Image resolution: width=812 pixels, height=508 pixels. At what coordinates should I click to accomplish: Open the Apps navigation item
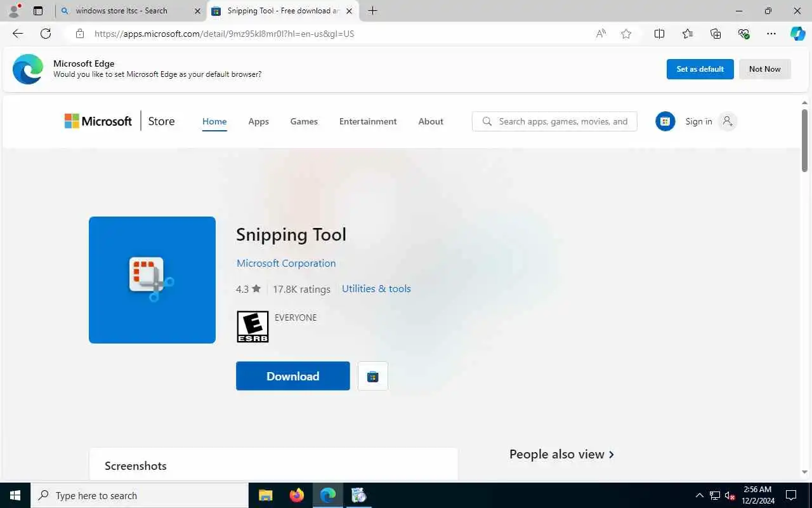pos(258,121)
